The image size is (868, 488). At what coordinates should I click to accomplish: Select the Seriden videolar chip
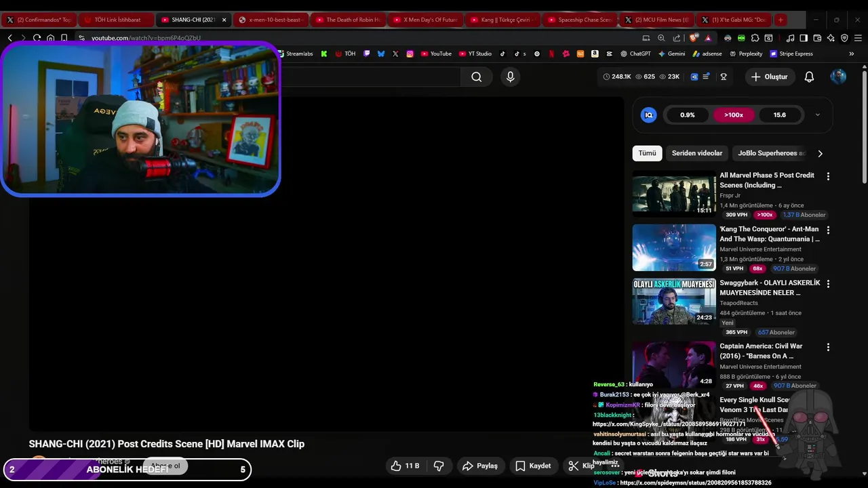coord(697,153)
